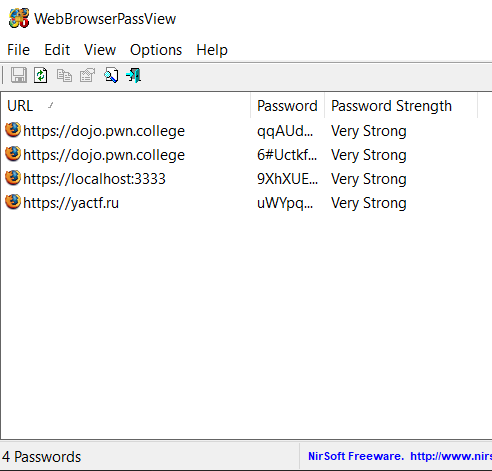Click the Exit door toolbar icon

click(133, 75)
